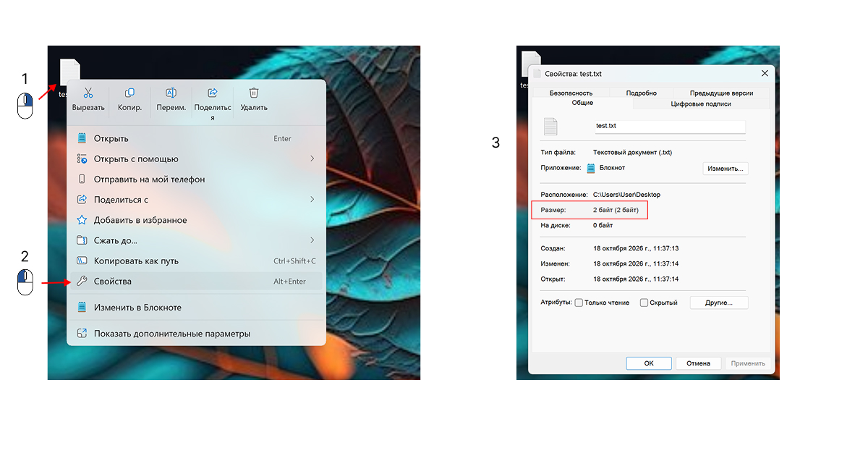Choose Изменить в Блокноте
Screen dimensions: 868x456
pyautogui.click(x=196, y=308)
